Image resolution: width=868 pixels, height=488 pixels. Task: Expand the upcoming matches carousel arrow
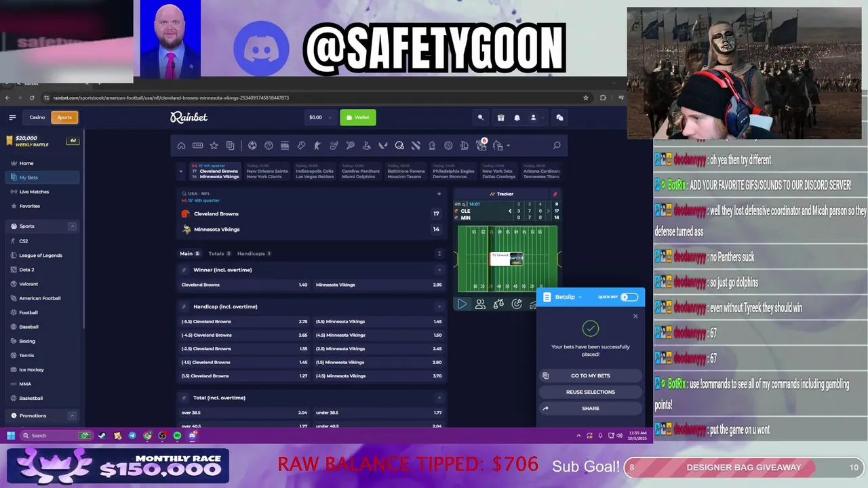tap(181, 171)
